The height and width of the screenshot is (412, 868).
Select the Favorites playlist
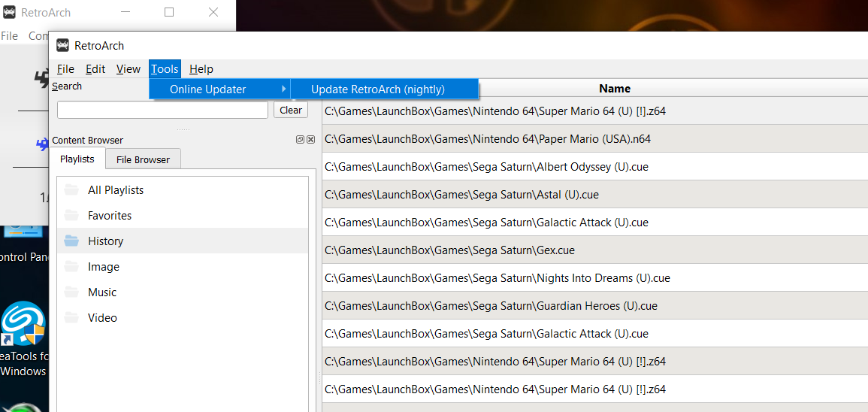tap(183, 216)
